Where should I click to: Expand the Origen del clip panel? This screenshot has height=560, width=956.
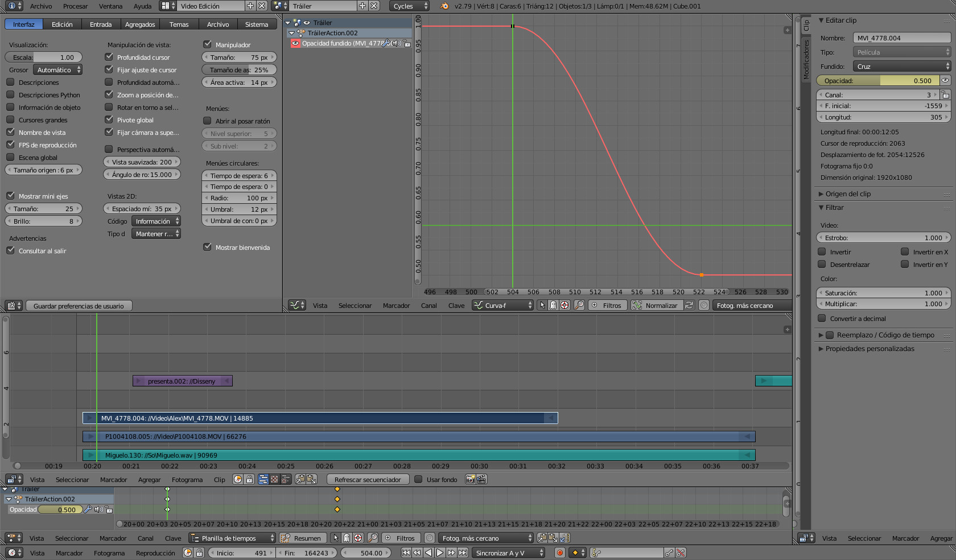848,194
